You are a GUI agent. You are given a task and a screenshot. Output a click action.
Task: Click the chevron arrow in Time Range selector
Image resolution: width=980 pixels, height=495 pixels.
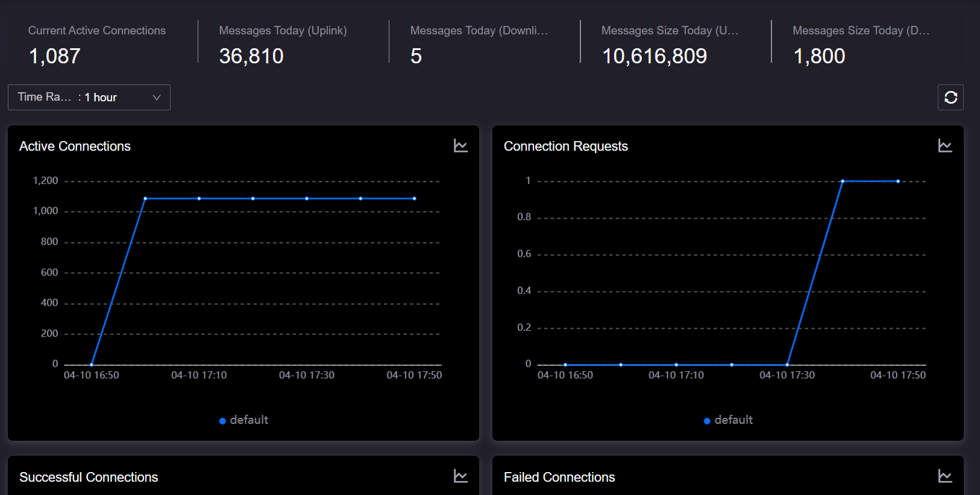[157, 98]
